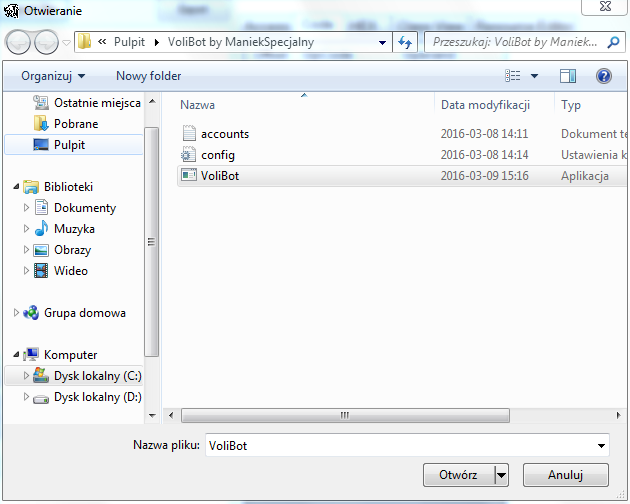Click date 2016-03-08 14:11 of accounts
The width and height of the screenshot is (630, 504).
[484, 134]
